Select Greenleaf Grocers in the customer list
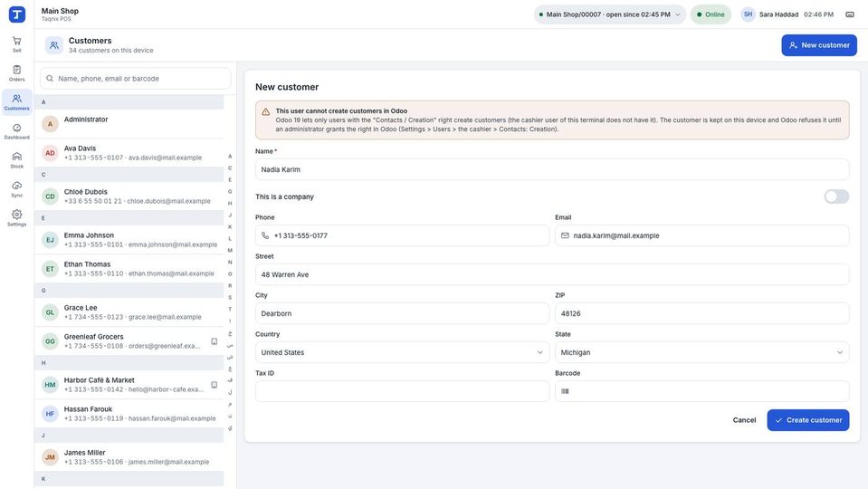The image size is (868, 489). [129, 341]
